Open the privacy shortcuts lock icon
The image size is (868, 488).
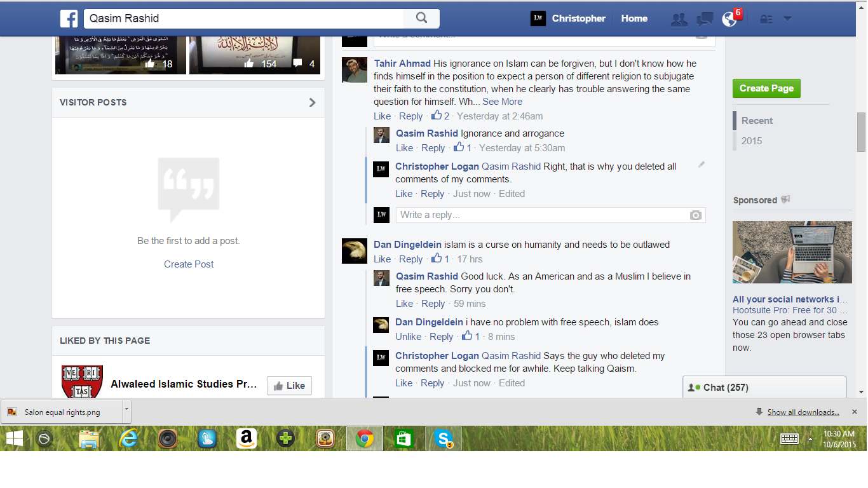click(x=766, y=19)
